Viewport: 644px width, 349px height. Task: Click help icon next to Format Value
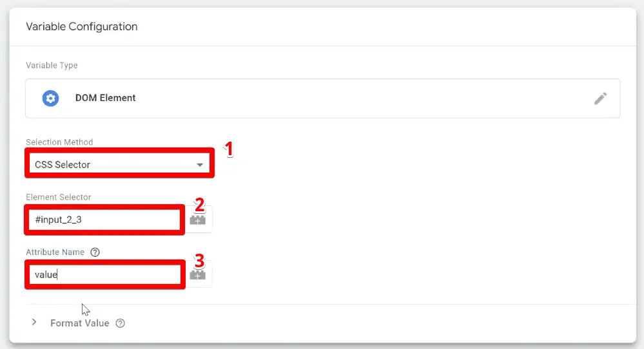click(120, 323)
